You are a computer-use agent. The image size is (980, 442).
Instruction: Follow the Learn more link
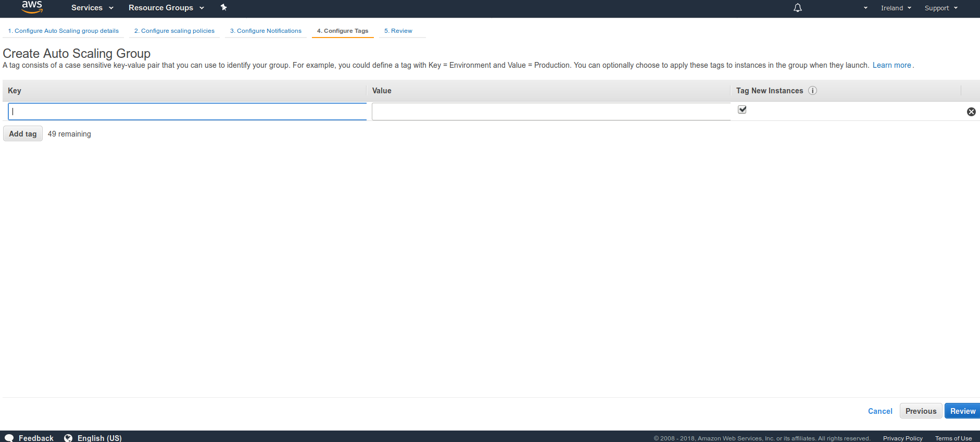[891, 65]
